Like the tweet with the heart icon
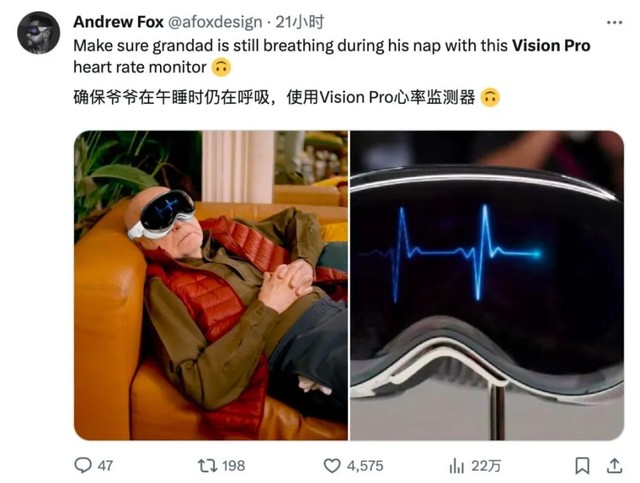The image size is (640, 483). tap(332, 465)
